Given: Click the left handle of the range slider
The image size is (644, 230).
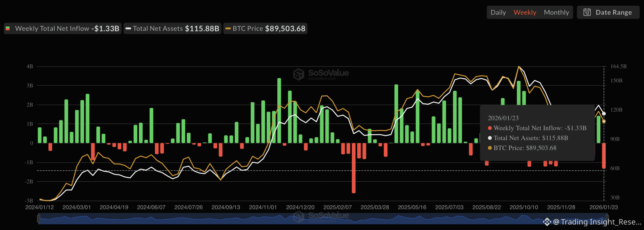Looking at the screenshot, I should click(39, 218).
